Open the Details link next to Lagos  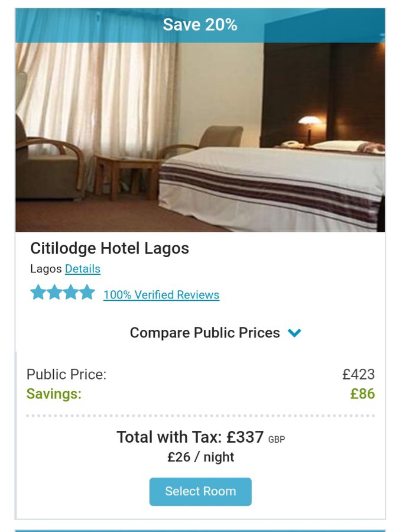pyautogui.click(x=82, y=269)
